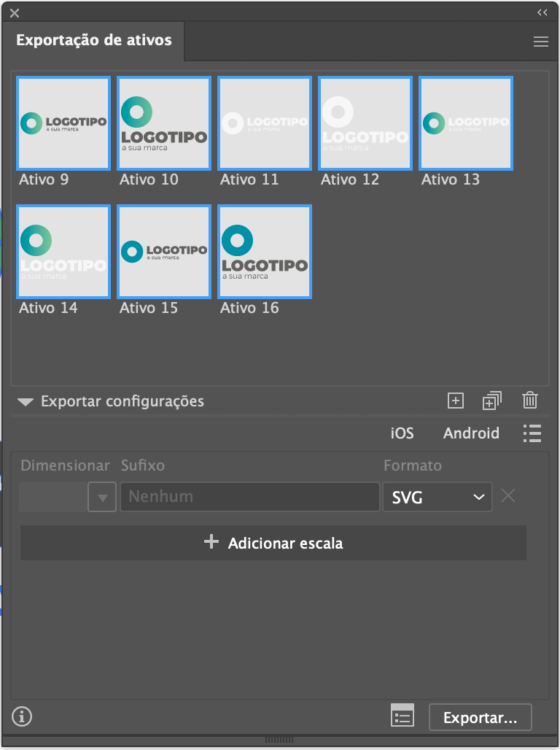Click the Exportar... button

point(480,717)
